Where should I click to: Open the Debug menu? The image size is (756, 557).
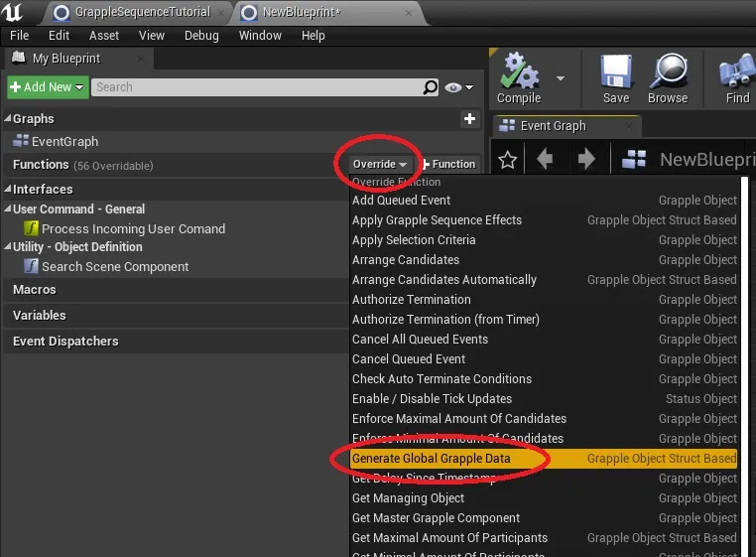201,36
